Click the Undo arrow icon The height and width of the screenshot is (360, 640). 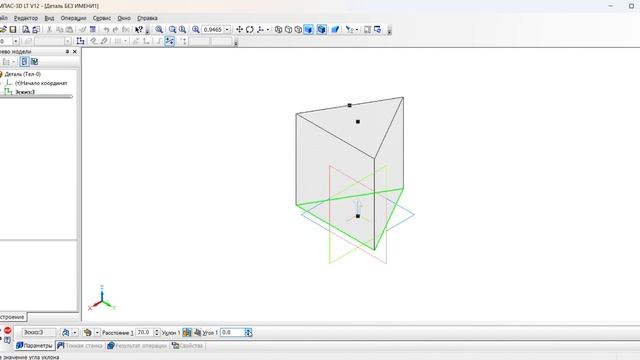coord(106,29)
